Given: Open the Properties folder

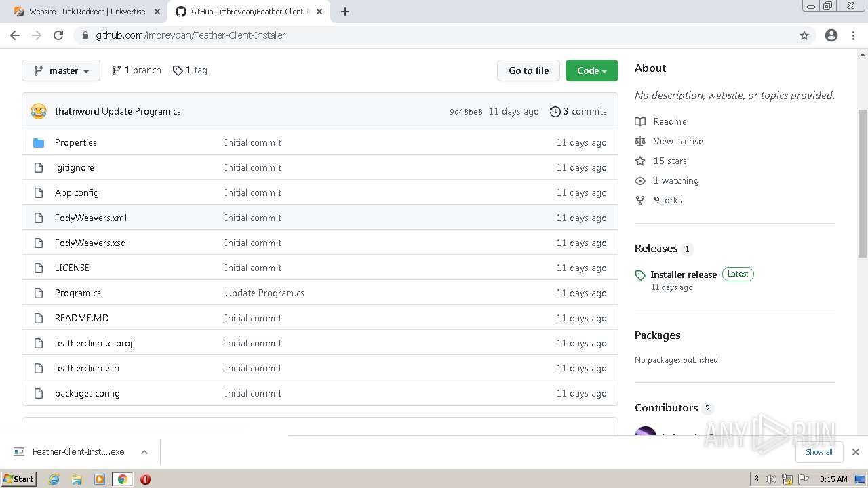Looking at the screenshot, I should coord(75,142).
